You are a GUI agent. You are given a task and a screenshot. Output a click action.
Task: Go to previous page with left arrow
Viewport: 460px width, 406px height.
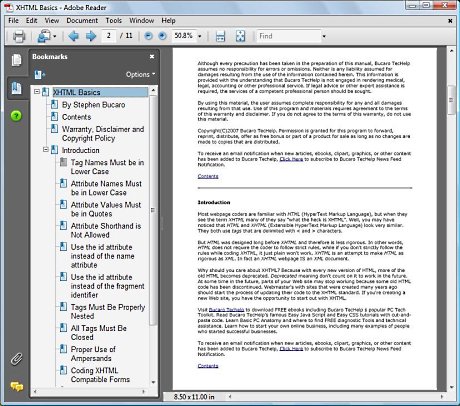pos(73,36)
